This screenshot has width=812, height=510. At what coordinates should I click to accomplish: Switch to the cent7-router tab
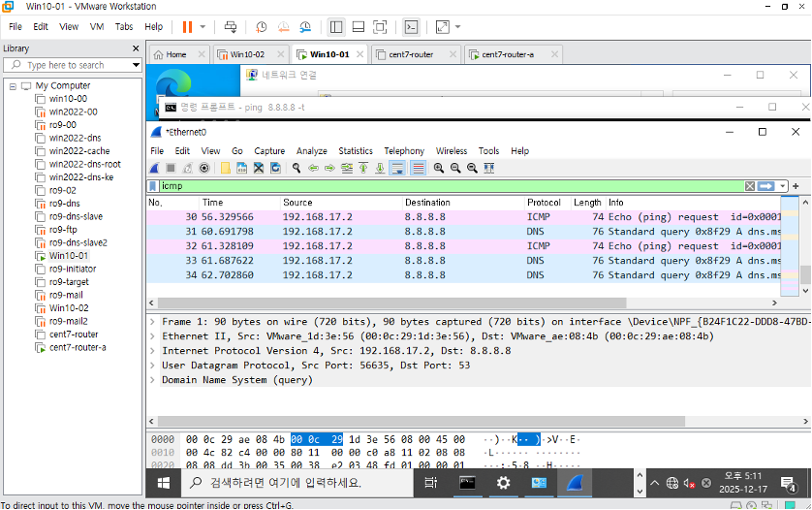pos(410,54)
